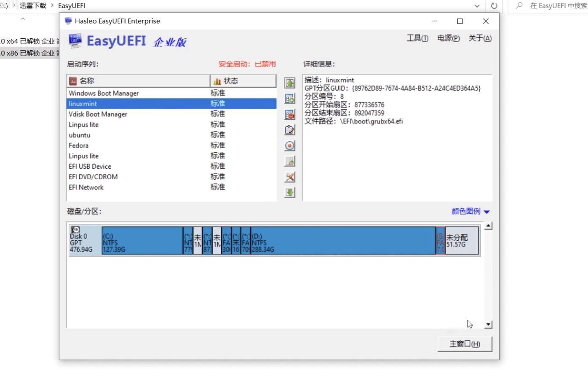Select Linpus lite entry directly below Fedora

click(x=171, y=156)
